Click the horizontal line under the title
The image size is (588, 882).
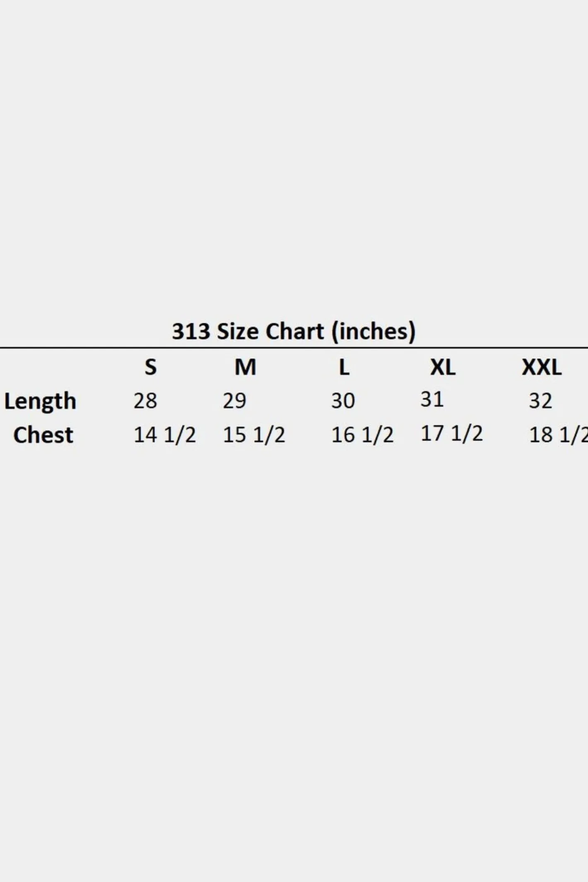pos(294,348)
